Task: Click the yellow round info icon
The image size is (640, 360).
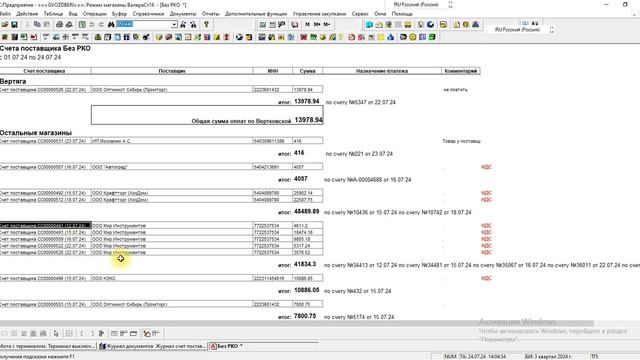Action: coord(466,24)
